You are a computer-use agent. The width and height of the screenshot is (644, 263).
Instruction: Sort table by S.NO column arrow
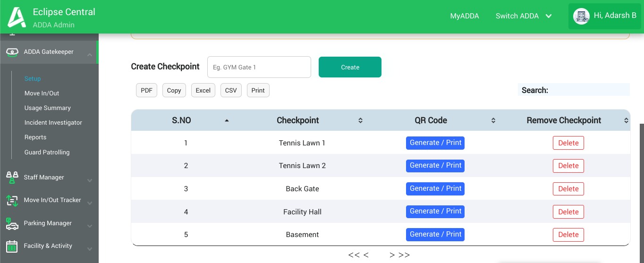click(x=227, y=121)
